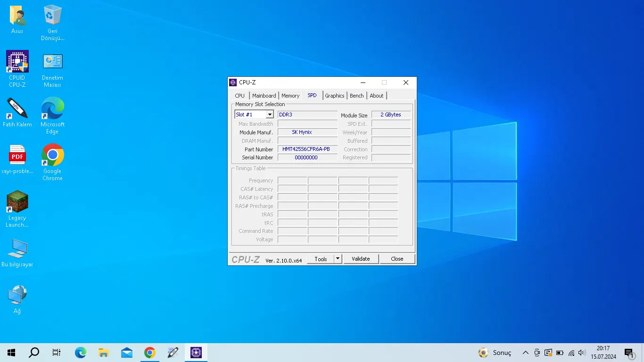
Task: Expand the Tools dropdown arrow
Action: [338, 259]
